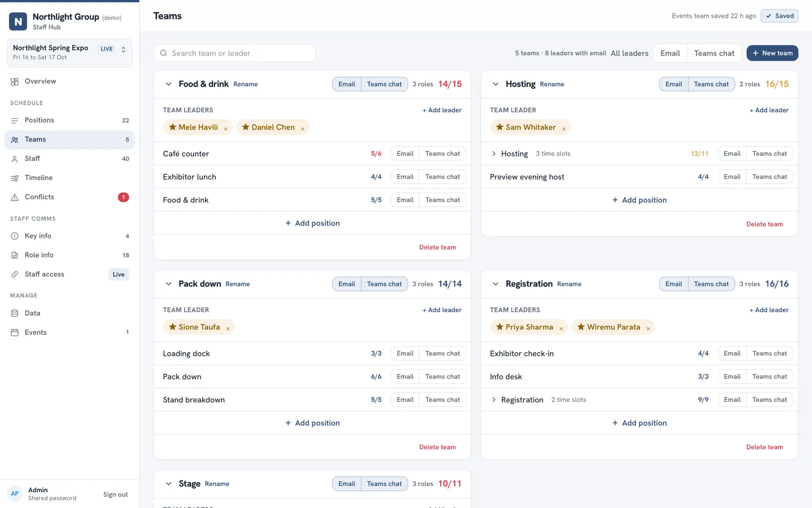Screen dimensions: 812x508
Task: Open Events under Manage
Action: point(70,332)
